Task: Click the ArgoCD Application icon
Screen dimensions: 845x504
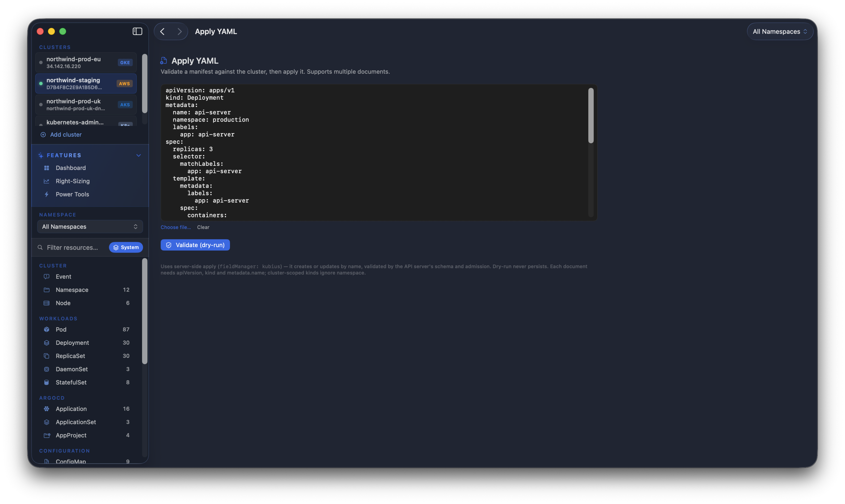Action: click(x=47, y=409)
